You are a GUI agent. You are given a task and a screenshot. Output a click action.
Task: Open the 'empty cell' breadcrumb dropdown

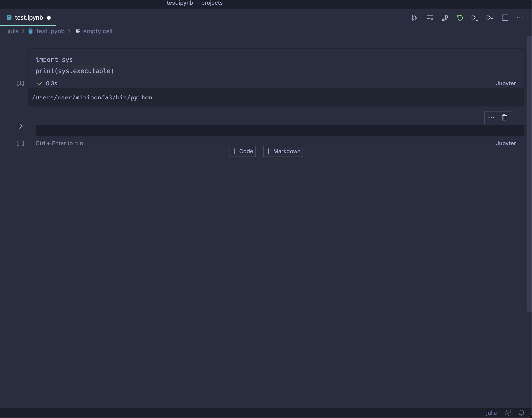click(97, 31)
